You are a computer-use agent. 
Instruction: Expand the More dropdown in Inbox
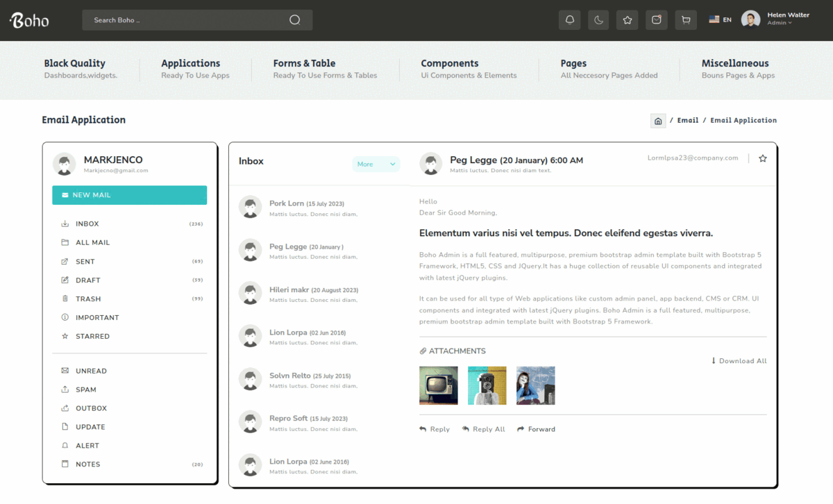pyautogui.click(x=376, y=164)
